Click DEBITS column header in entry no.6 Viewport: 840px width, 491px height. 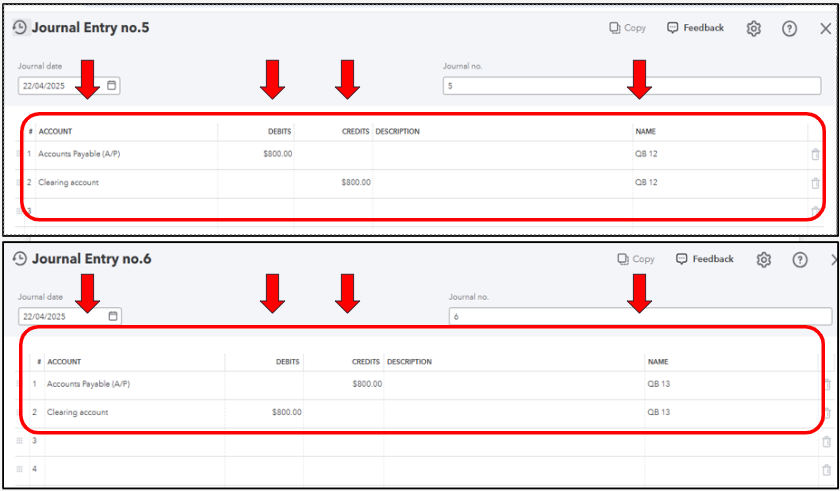coord(288,362)
